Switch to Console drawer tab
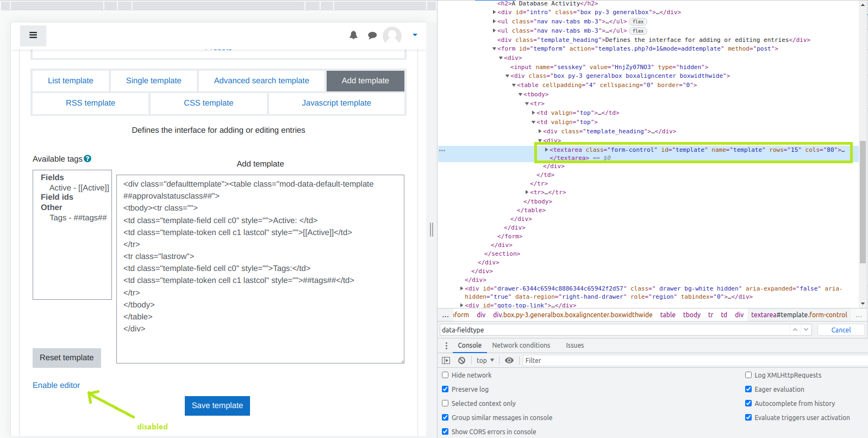This screenshot has height=438, width=868. point(470,346)
